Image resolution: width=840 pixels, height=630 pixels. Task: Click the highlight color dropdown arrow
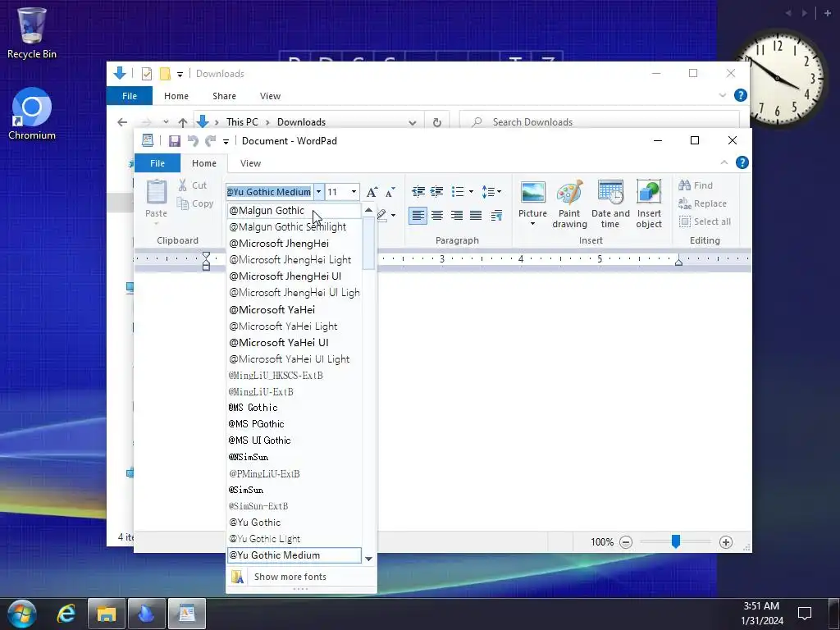click(394, 216)
